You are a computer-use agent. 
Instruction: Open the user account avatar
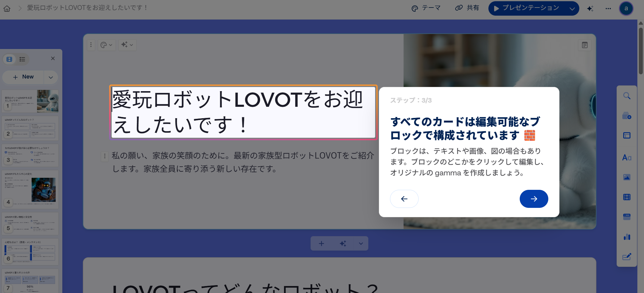[x=626, y=8]
